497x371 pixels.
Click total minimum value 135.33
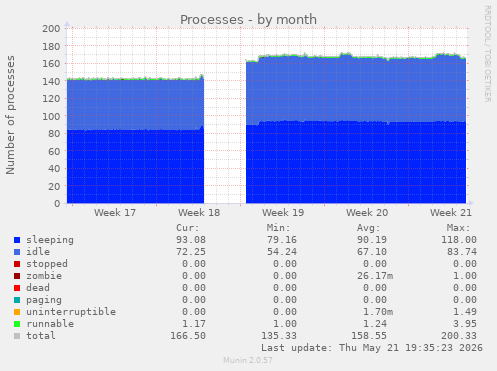click(x=279, y=336)
